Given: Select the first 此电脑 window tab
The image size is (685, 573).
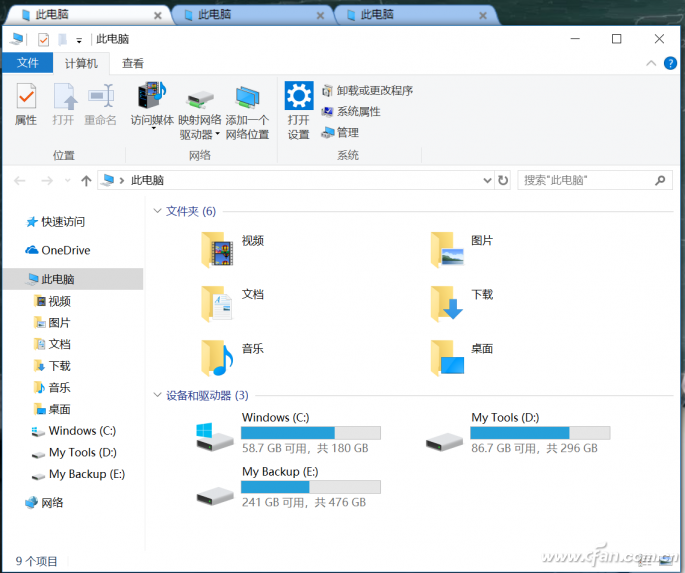Looking at the screenshot, I should (x=87, y=15).
